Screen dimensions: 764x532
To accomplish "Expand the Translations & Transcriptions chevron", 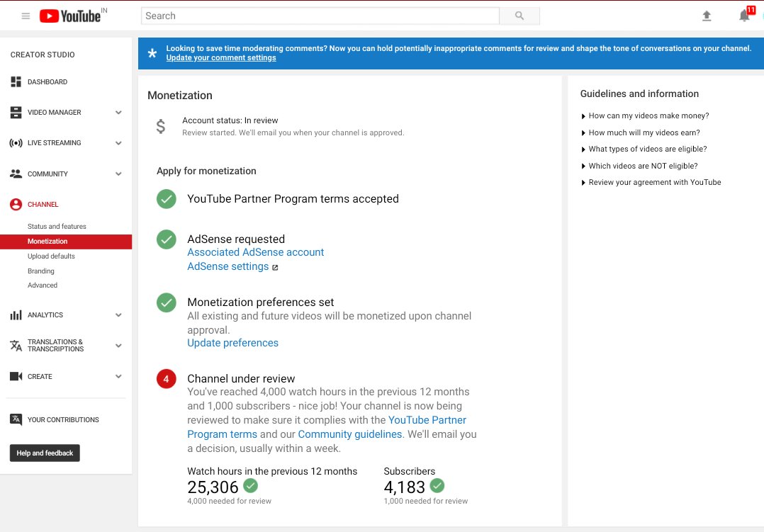I will click(x=118, y=346).
